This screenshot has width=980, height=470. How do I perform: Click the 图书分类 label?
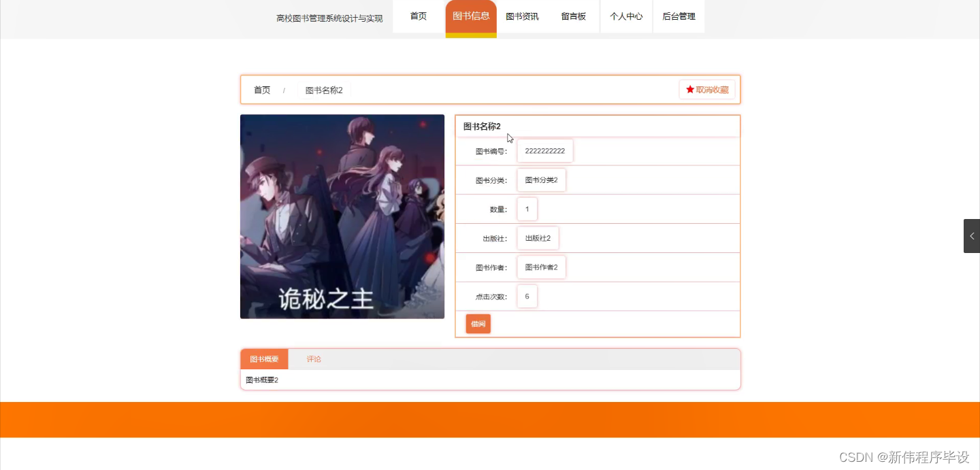coord(491,181)
